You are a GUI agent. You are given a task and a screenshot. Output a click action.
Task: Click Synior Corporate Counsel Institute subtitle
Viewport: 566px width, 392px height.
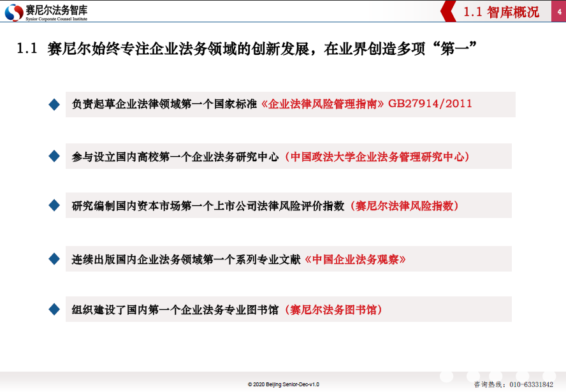56,18
